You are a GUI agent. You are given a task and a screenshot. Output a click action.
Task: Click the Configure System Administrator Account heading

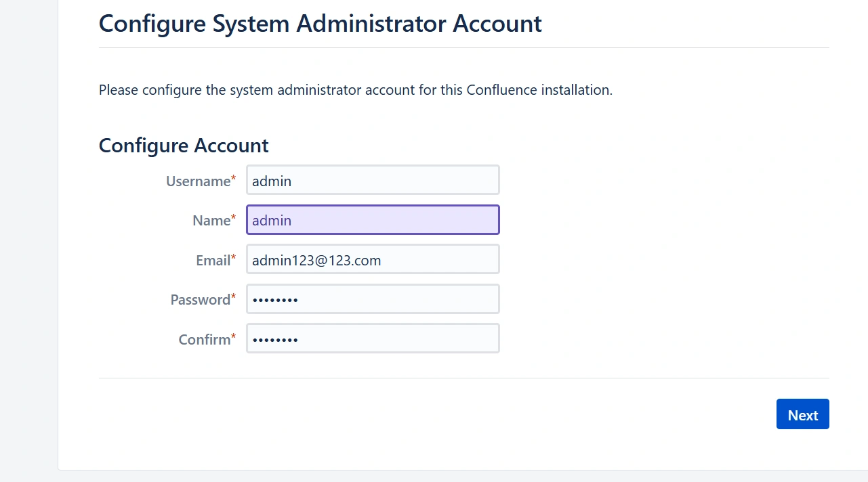pos(320,24)
